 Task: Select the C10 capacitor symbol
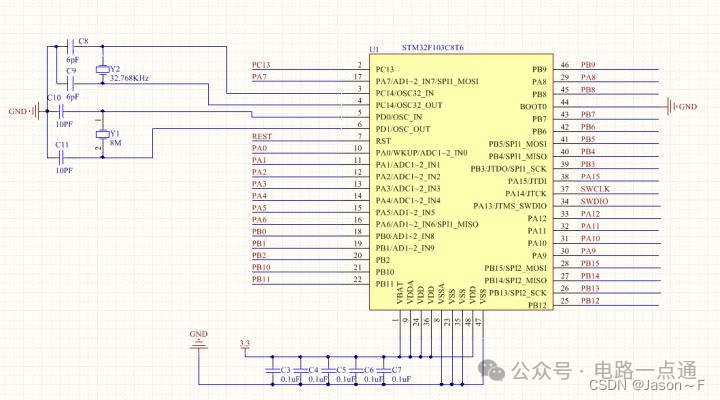pos(61,111)
